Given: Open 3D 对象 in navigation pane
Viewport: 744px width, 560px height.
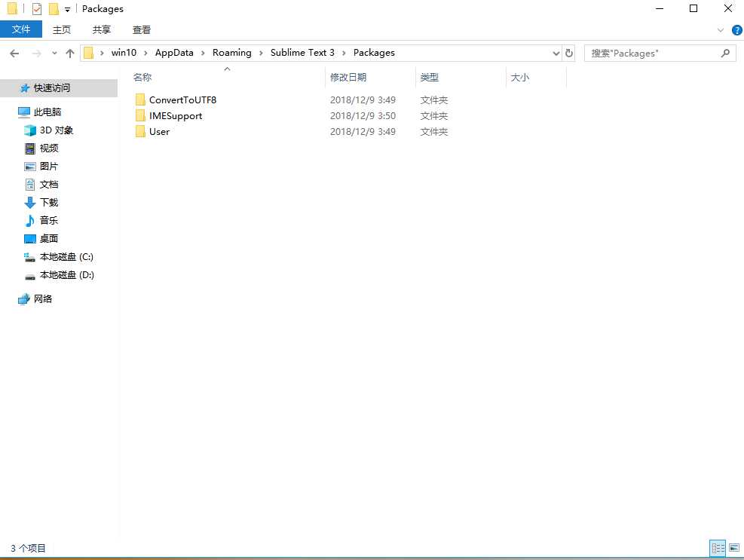Looking at the screenshot, I should click(x=56, y=130).
